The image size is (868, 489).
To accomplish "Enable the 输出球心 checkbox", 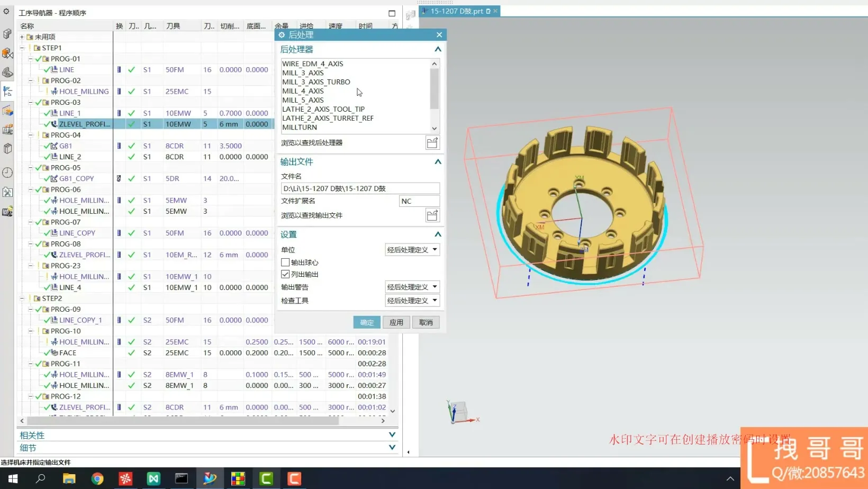I will [285, 262].
